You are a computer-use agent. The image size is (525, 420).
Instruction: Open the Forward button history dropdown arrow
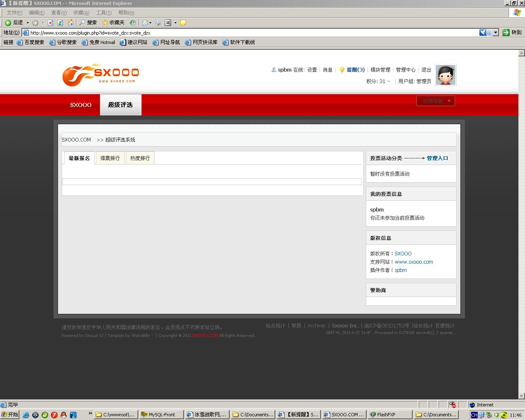point(43,23)
